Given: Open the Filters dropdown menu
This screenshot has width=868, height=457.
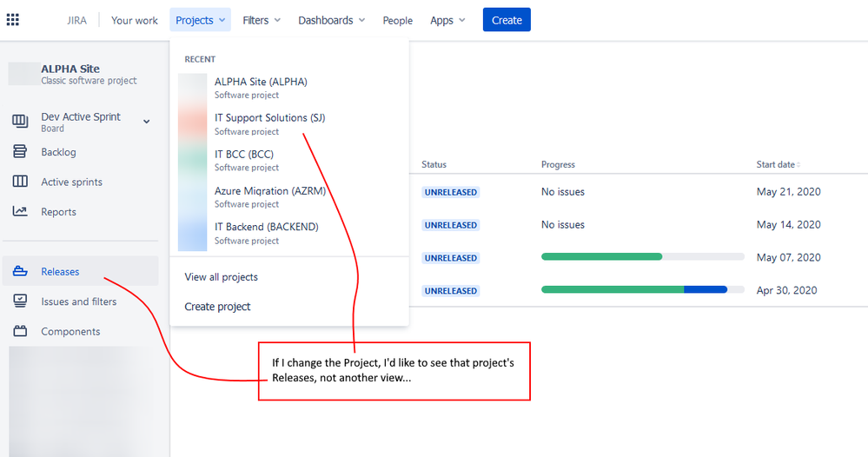Looking at the screenshot, I should [x=262, y=20].
